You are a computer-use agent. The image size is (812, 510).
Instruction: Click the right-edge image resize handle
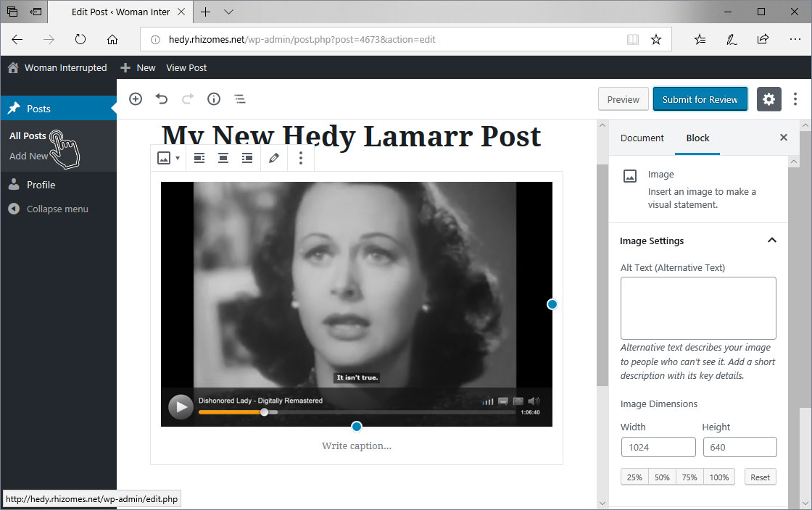tap(552, 304)
